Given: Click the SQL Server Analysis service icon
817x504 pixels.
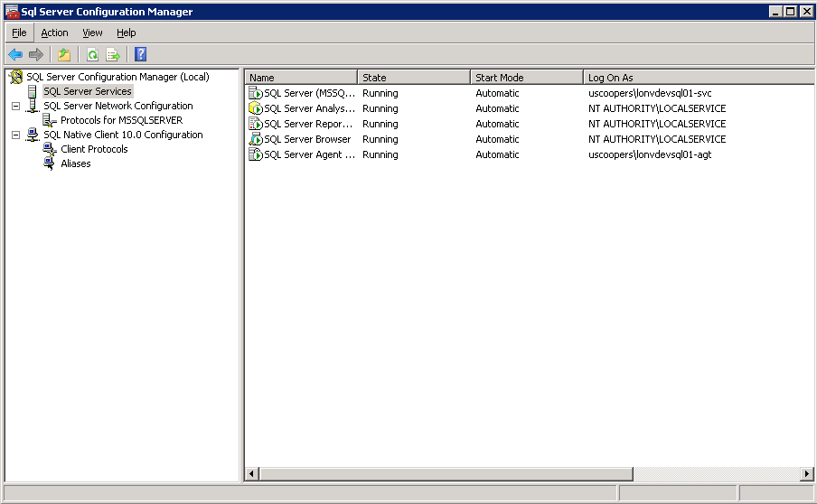Looking at the screenshot, I should tap(255, 108).
